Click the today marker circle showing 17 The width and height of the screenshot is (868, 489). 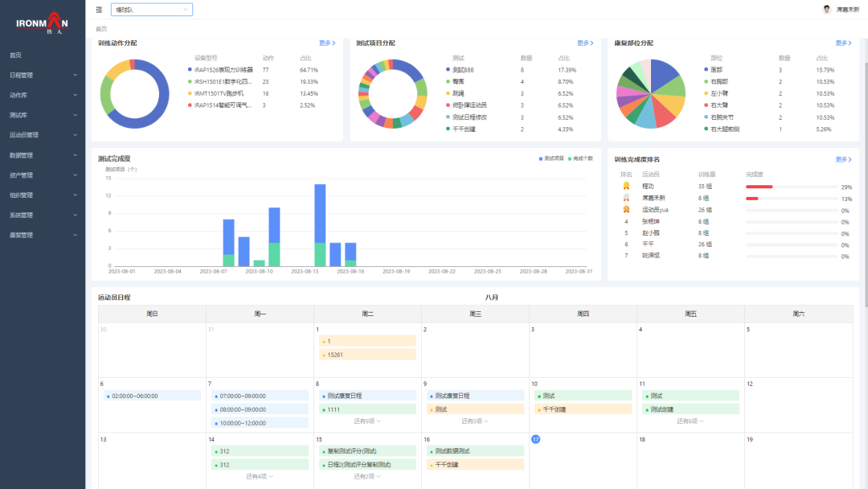[535, 439]
